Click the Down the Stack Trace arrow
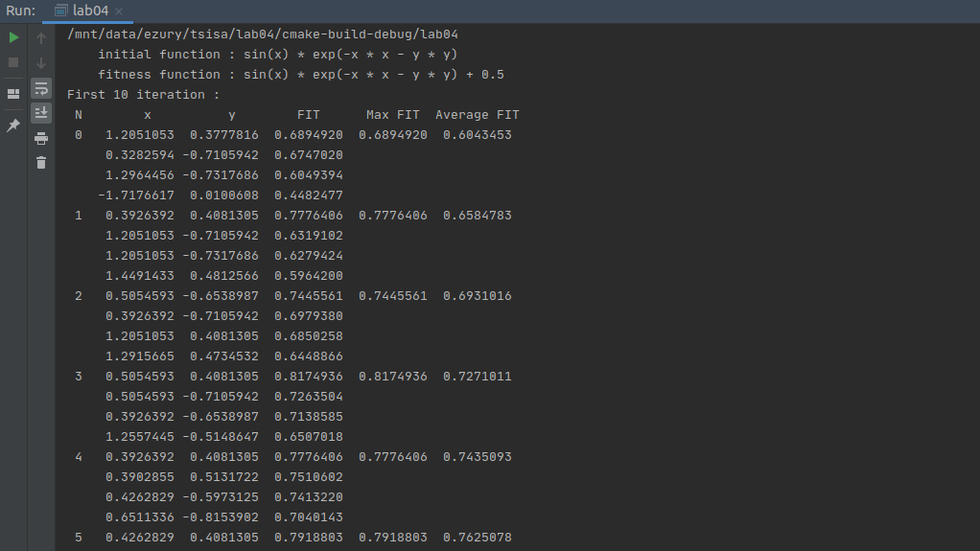Viewport: 980px width, 551px height. pyautogui.click(x=41, y=63)
